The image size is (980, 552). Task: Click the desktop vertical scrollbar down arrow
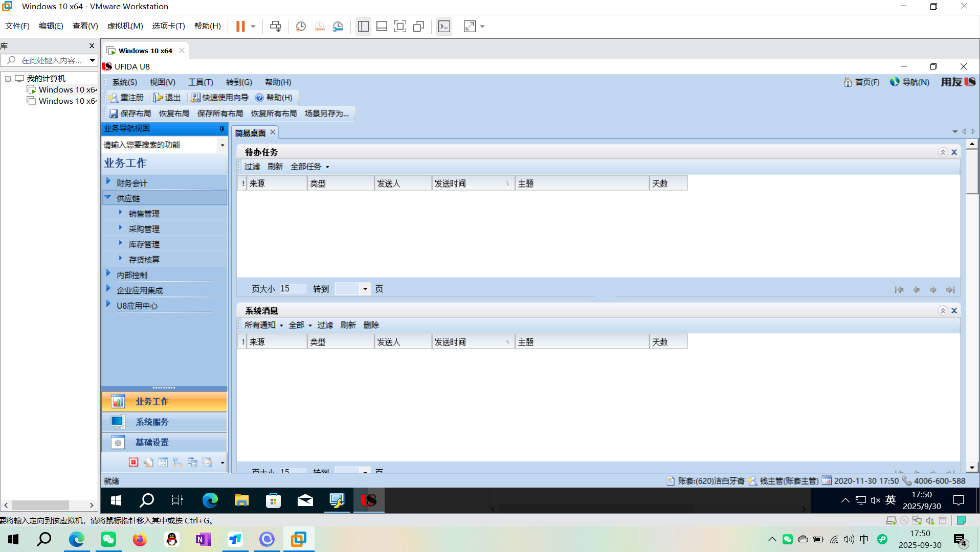(972, 467)
